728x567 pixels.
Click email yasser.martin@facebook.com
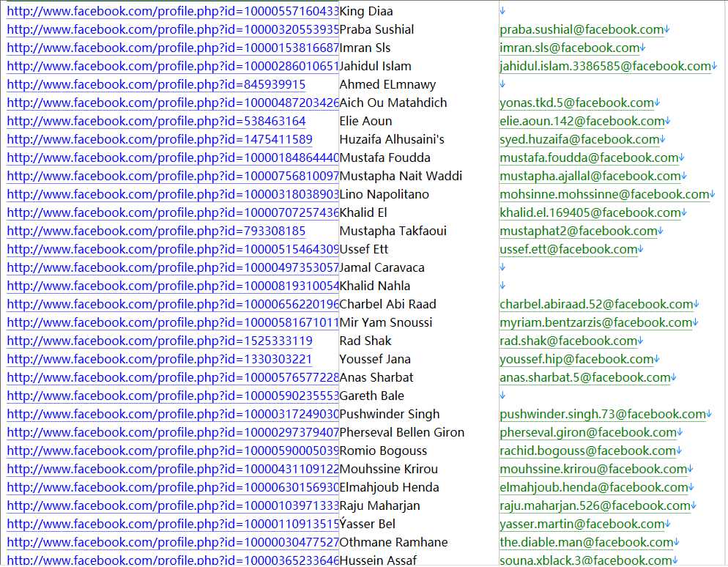582,524
